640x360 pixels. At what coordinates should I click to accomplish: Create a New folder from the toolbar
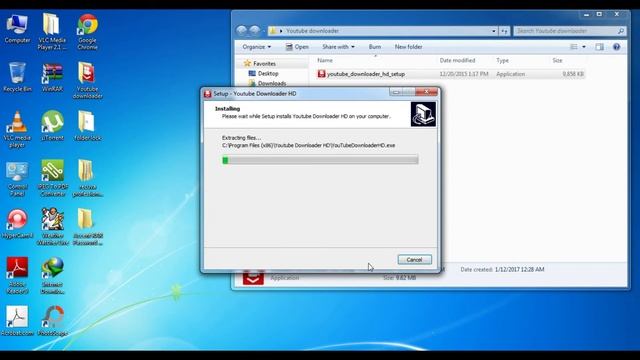click(x=408, y=47)
